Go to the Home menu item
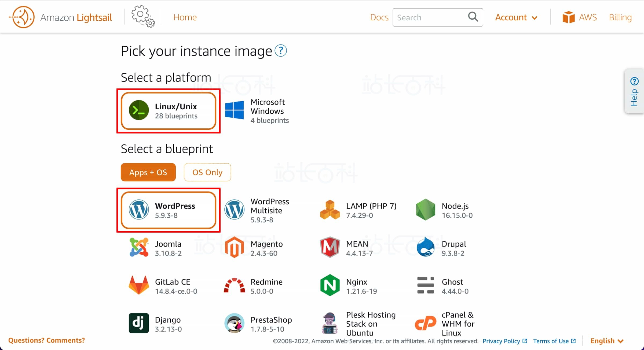The image size is (644, 350). (185, 17)
